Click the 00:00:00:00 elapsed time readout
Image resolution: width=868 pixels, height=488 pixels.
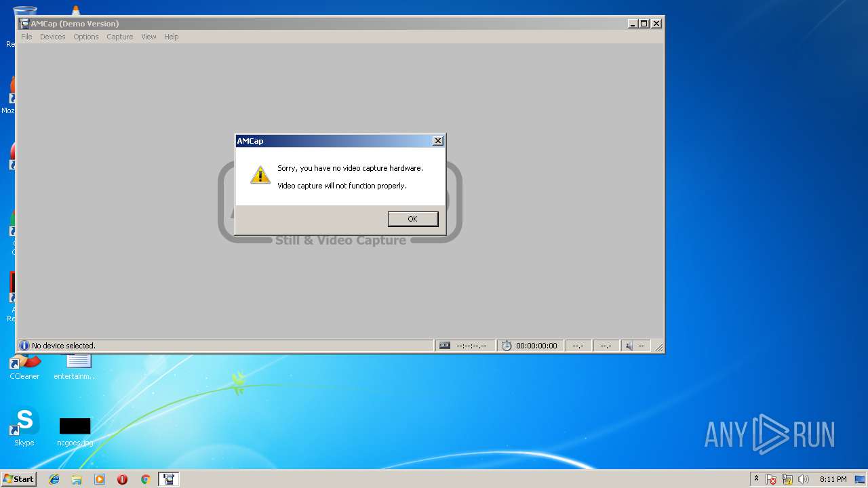coord(536,346)
